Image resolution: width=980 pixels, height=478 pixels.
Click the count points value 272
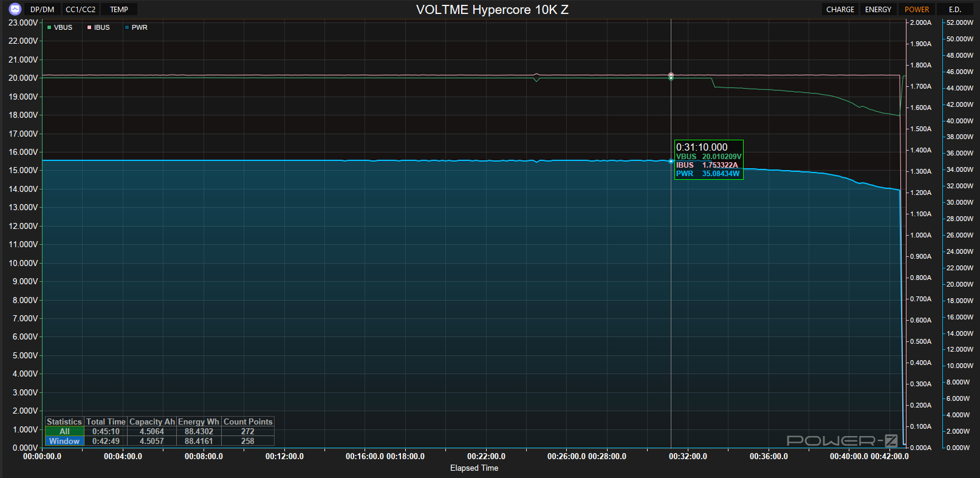coord(248,431)
